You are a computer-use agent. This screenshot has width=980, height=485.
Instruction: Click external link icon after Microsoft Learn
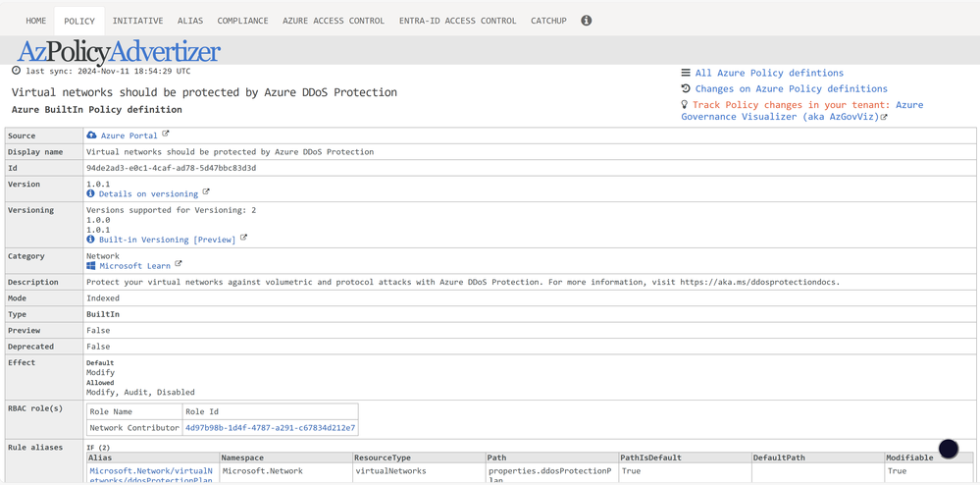[179, 264]
